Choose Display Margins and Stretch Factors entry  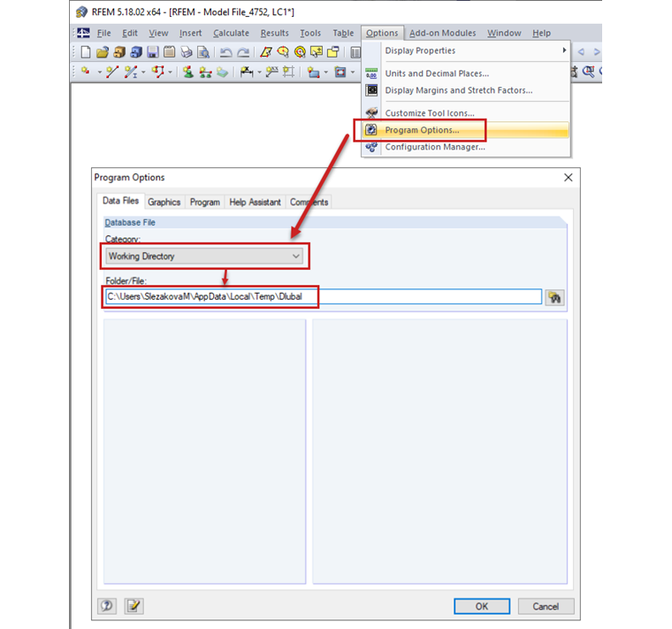[465, 90]
